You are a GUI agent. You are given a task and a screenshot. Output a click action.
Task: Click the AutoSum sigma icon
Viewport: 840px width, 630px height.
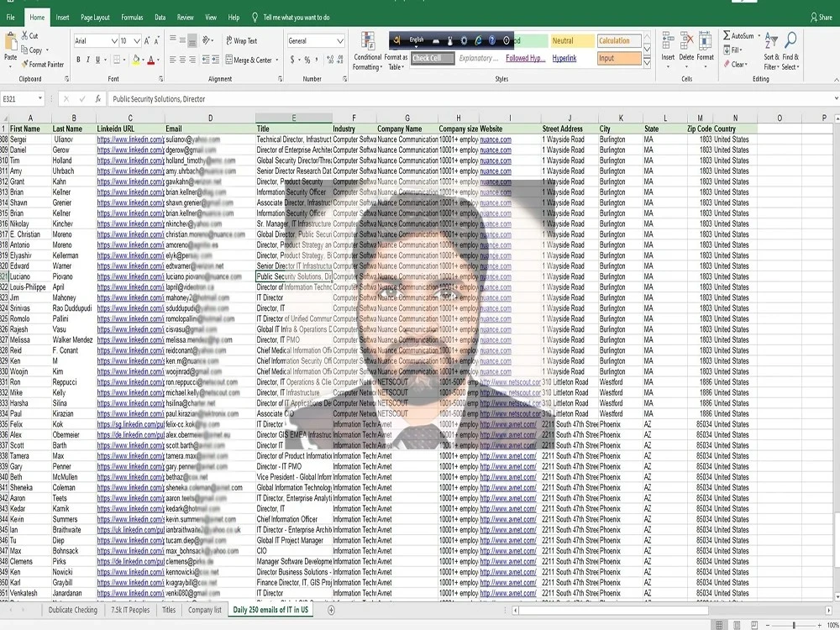pos(727,35)
